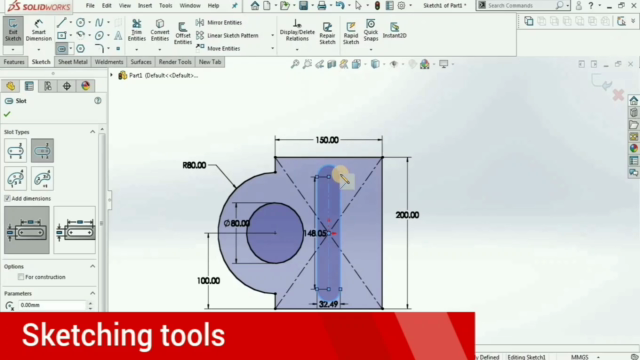
Task: Open the Options gear icon
Action: [402, 5]
